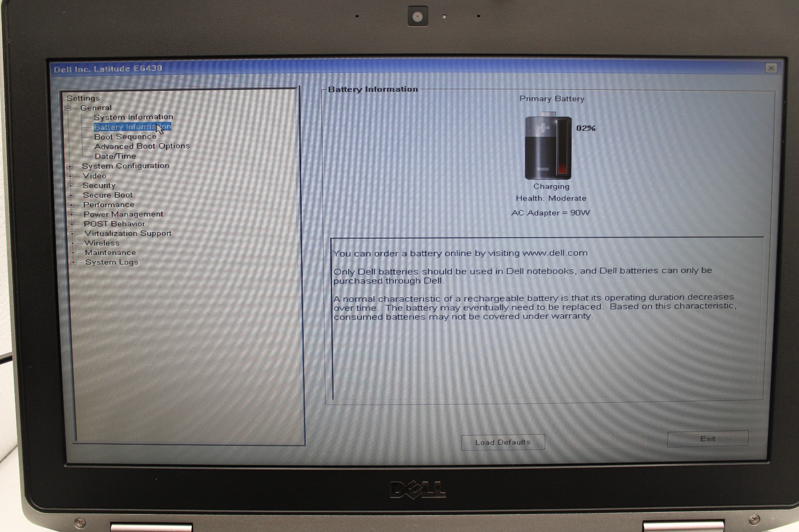Select System Information in the tree

(133, 117)
